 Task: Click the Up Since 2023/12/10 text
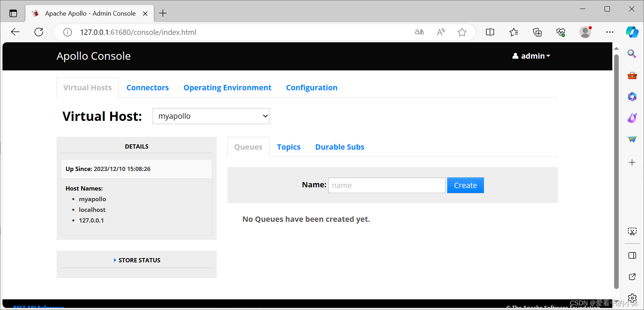108,169
